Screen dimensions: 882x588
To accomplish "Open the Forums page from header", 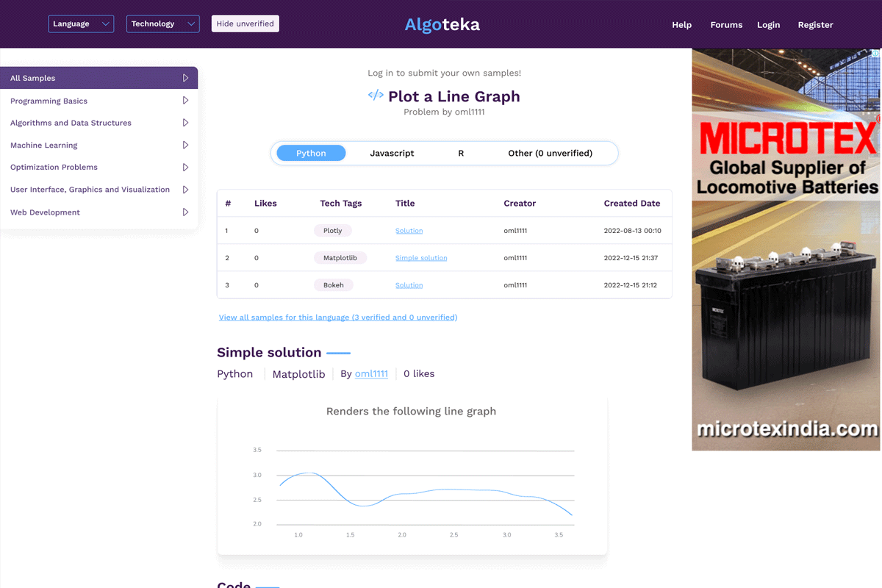I will [x=726, y=25].
